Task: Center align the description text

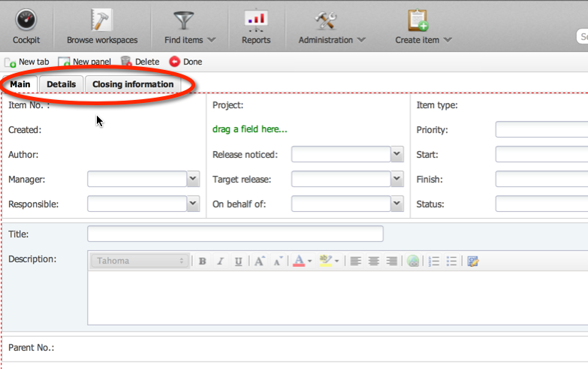Action: [x=373, y=262]
